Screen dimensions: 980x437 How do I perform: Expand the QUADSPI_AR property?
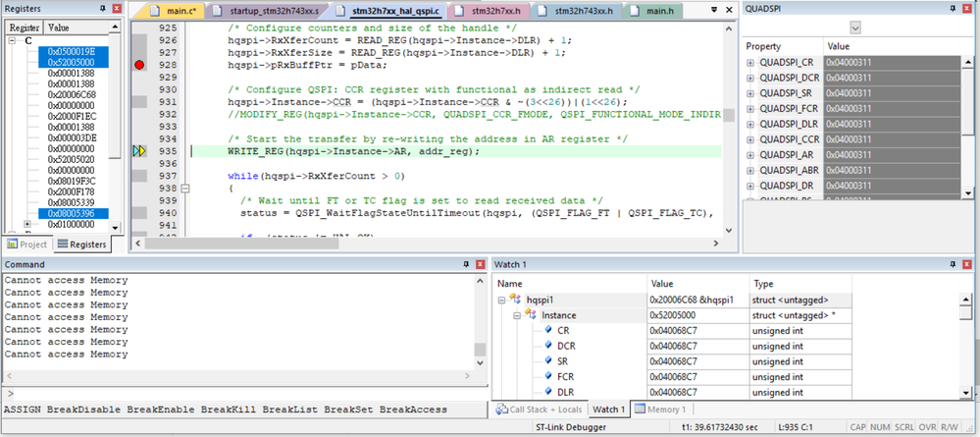750,154
